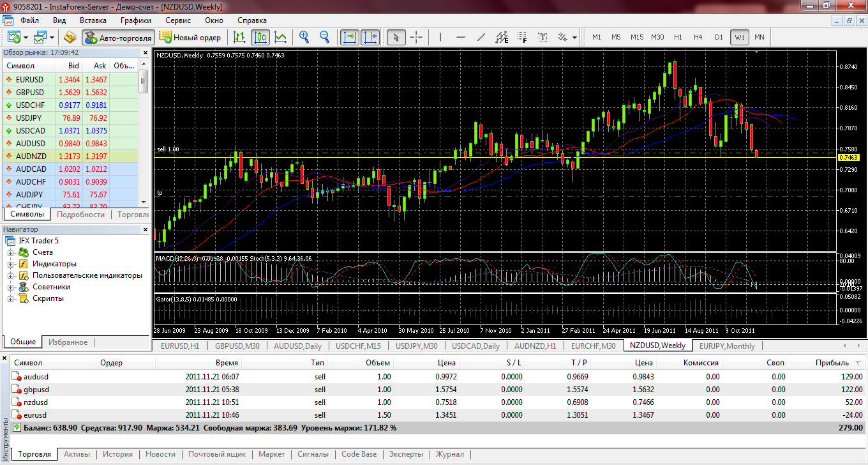The height and width of the screenshot is (465, 868).
Task: Switch to История terminal tab
Action: (118, 454)
